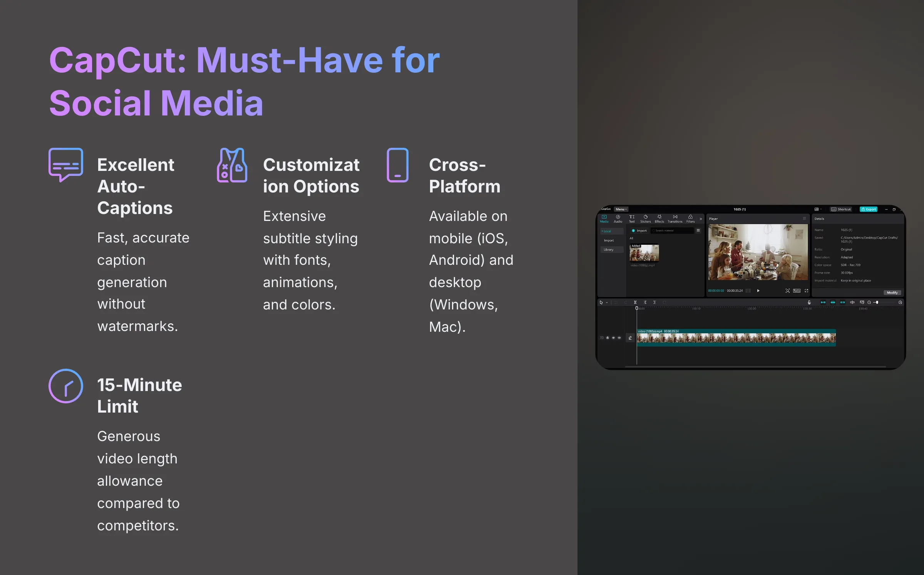
Task: Open the Transitions tab
Action: 675,219
